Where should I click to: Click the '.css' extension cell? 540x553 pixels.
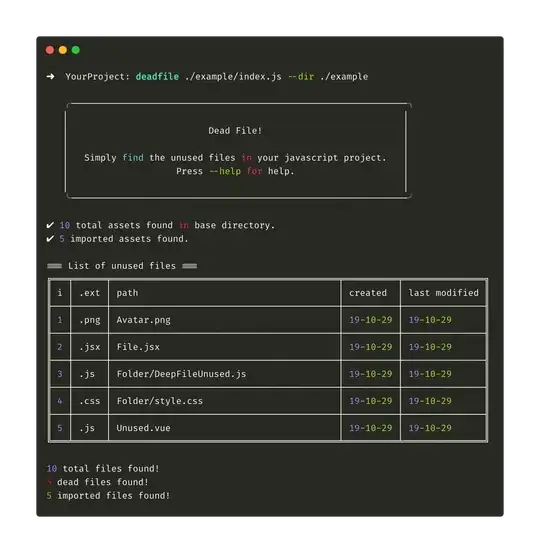coord(90,401)
